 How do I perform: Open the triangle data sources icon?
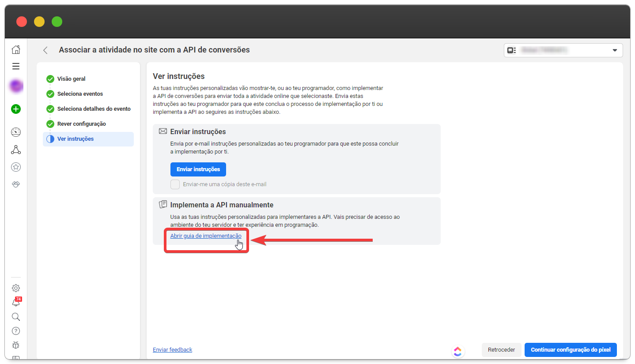click(16, 150)
